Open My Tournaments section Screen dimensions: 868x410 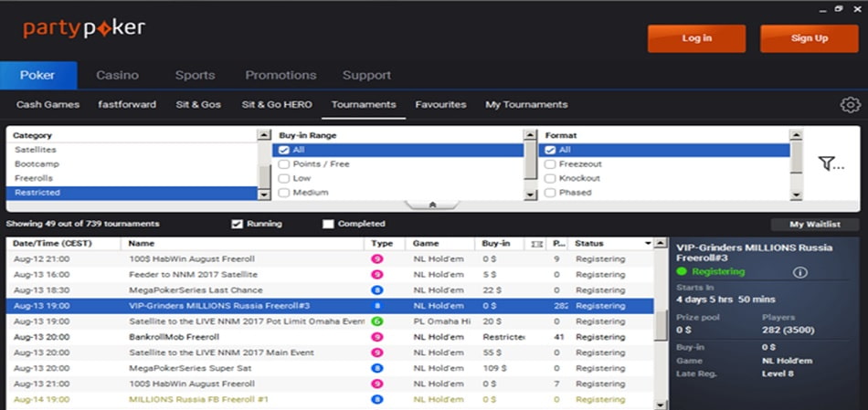pyautogui.click(x=526, y=105)
